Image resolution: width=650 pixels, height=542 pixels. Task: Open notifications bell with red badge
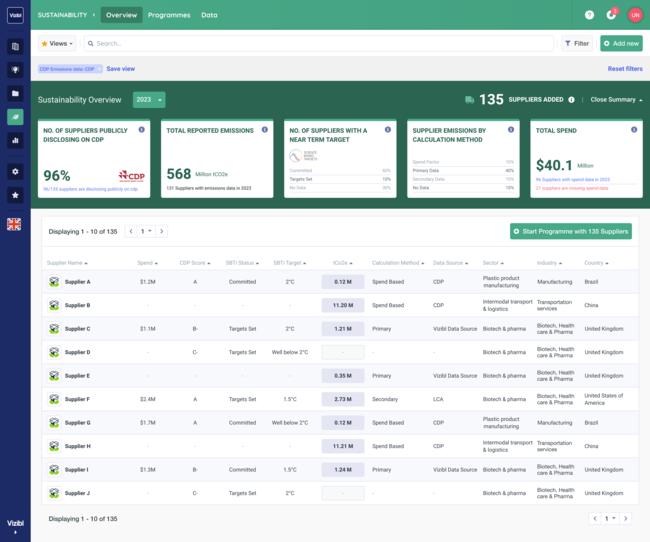coord(611,15)
